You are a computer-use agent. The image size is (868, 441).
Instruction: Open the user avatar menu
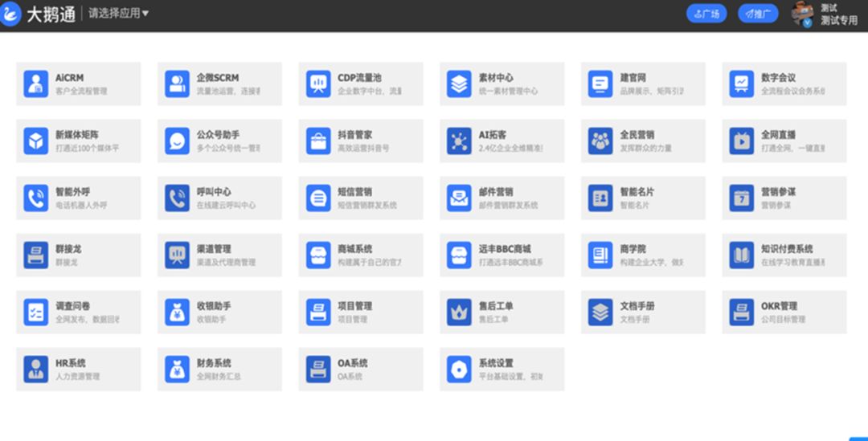tap(802, 14)
